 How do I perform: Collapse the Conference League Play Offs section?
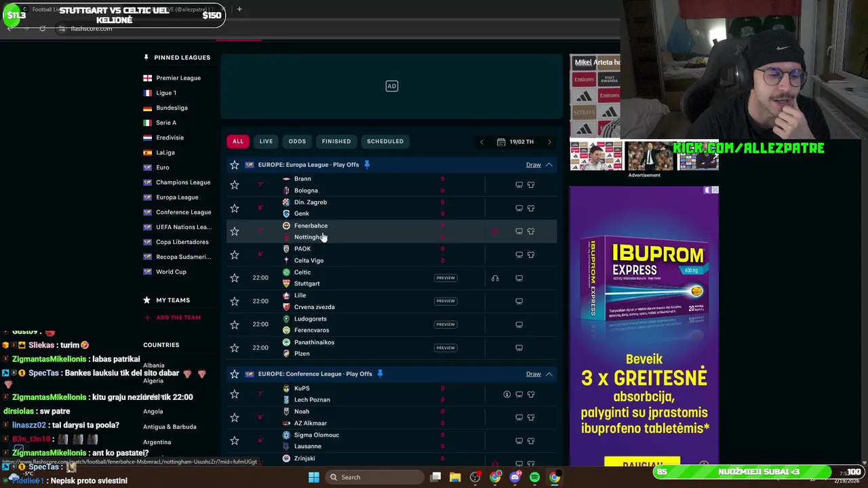point(549,374)
